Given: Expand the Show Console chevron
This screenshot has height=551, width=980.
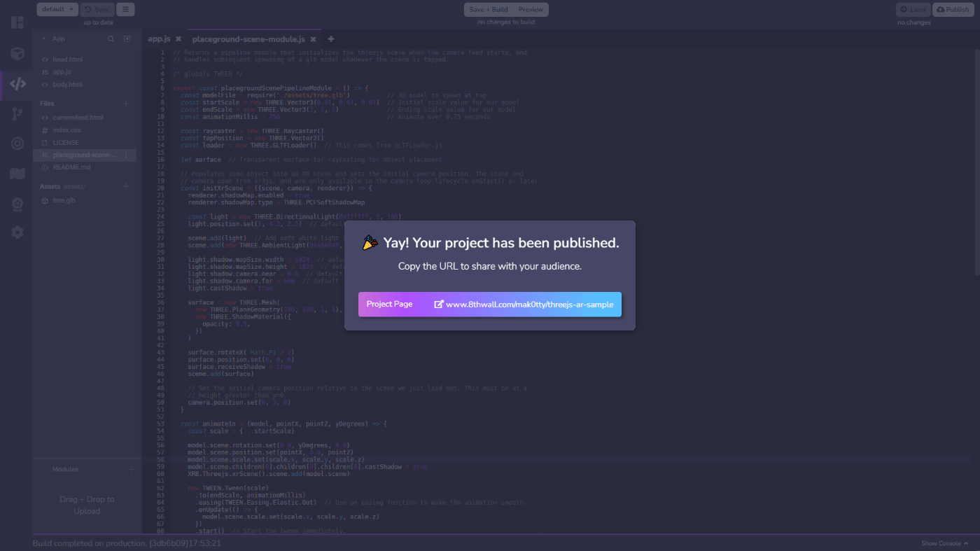Looking at the screenshot, I should tap(966, 543).
